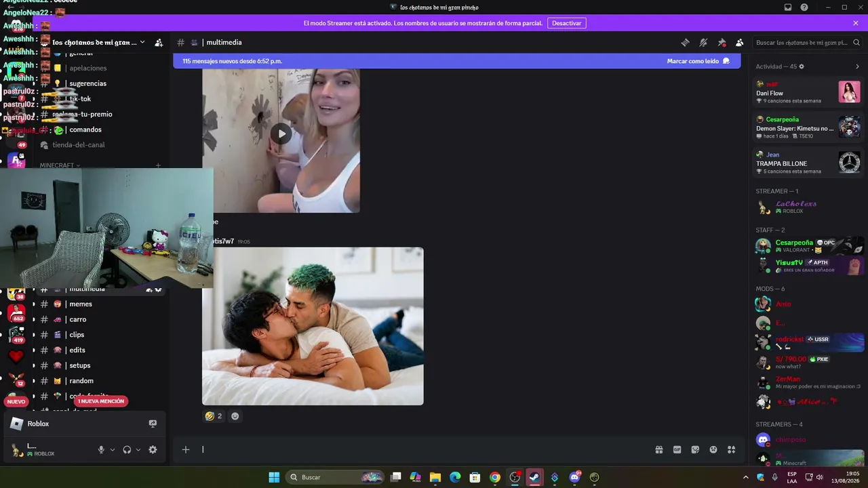Viewport: 868px width, 488px height.
Task: Open the GIF picker
Action: tap(677, 449)
